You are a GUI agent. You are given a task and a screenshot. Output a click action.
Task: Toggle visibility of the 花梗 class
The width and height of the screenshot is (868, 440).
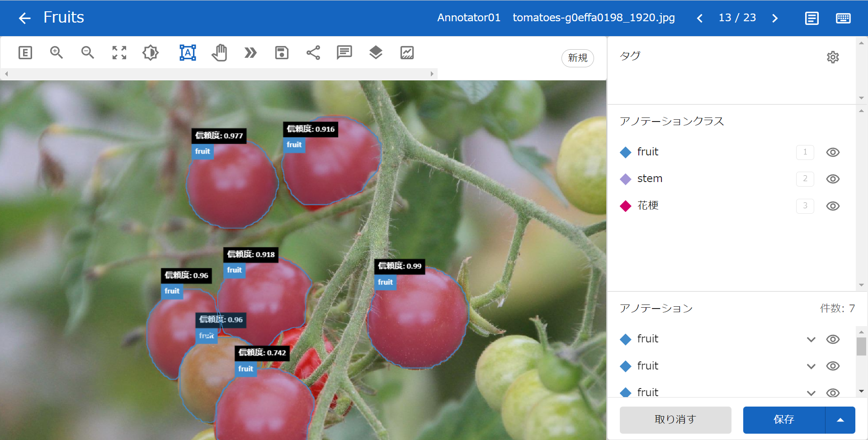[833, 206]
